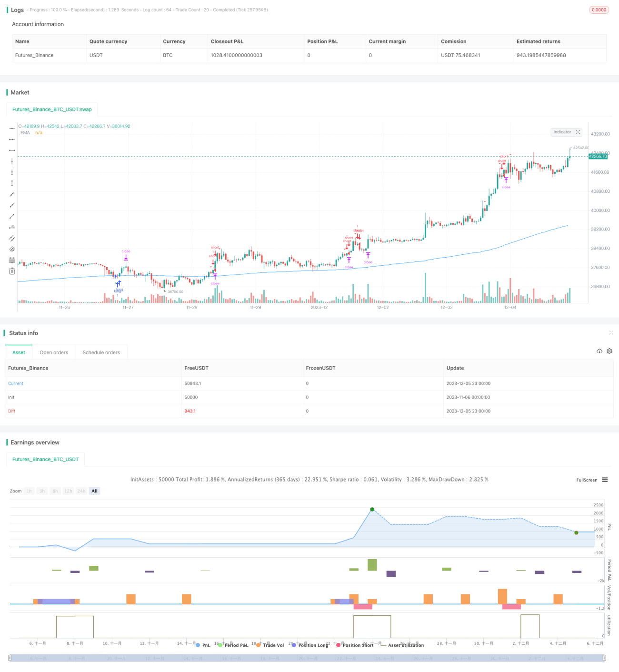The width and height of the screenshot is (619, 672).
Task: Click the Init update time 2023-11-06 00:00:00
Action: click(469, 397)
